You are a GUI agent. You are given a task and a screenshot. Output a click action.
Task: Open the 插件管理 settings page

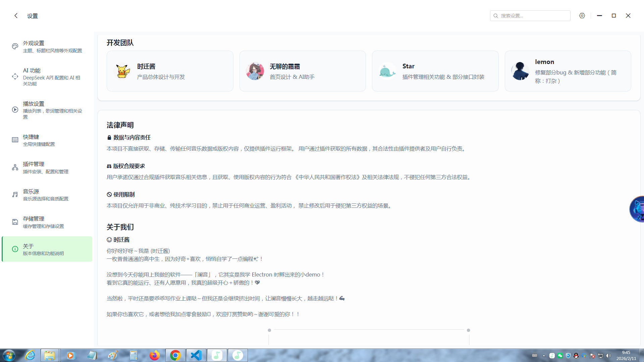click(47, 167)
